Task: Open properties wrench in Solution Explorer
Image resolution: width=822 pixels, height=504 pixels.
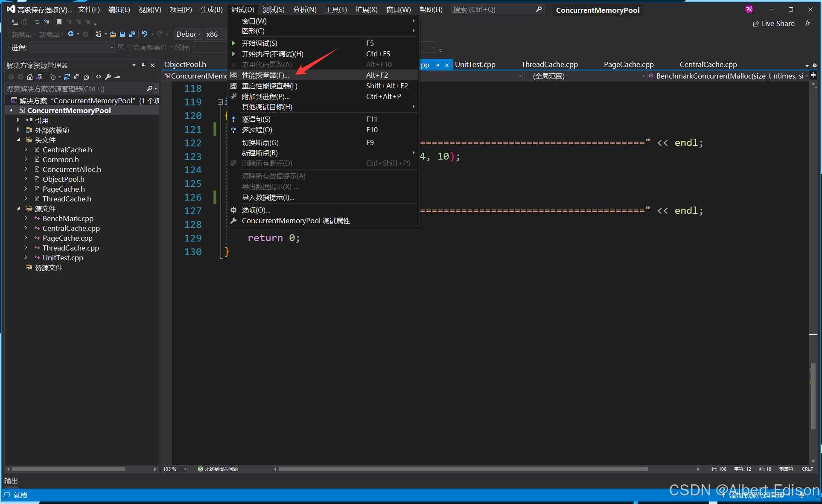Action: point(108,77)
